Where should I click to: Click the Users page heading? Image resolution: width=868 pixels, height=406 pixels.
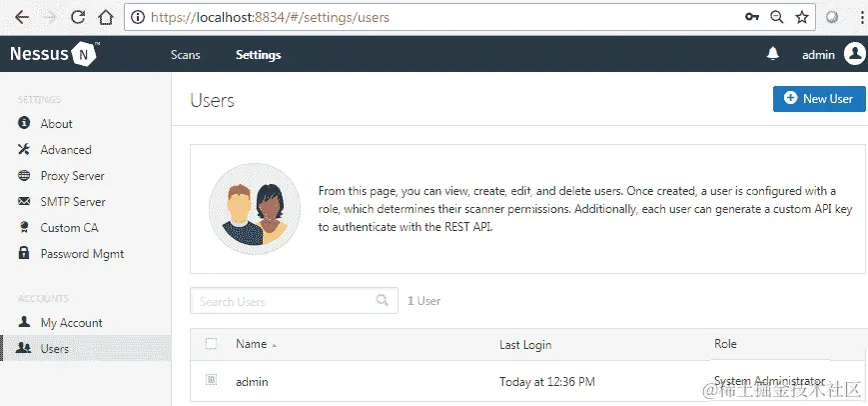[x=212, y=101]
